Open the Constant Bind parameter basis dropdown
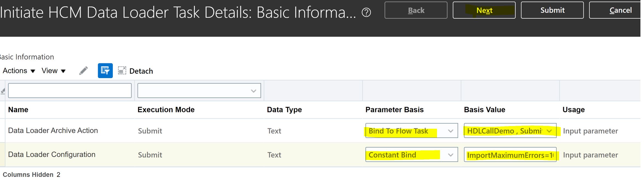 (450, 155)
